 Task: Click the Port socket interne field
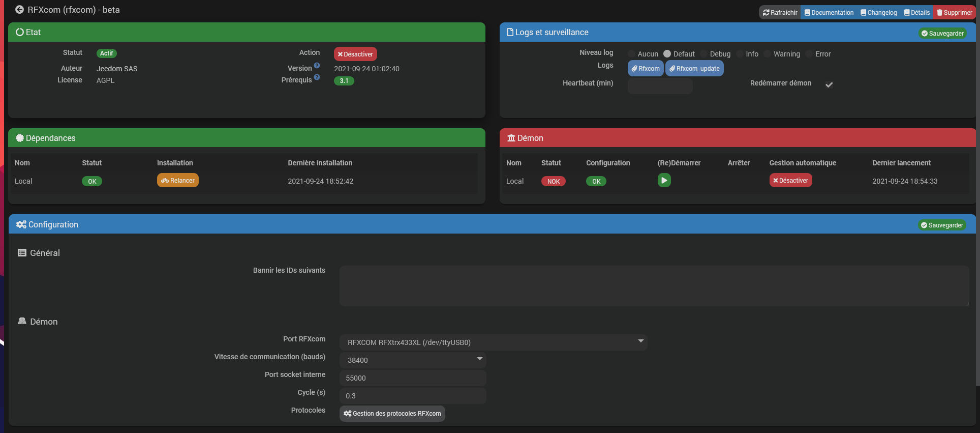point(413,378)
